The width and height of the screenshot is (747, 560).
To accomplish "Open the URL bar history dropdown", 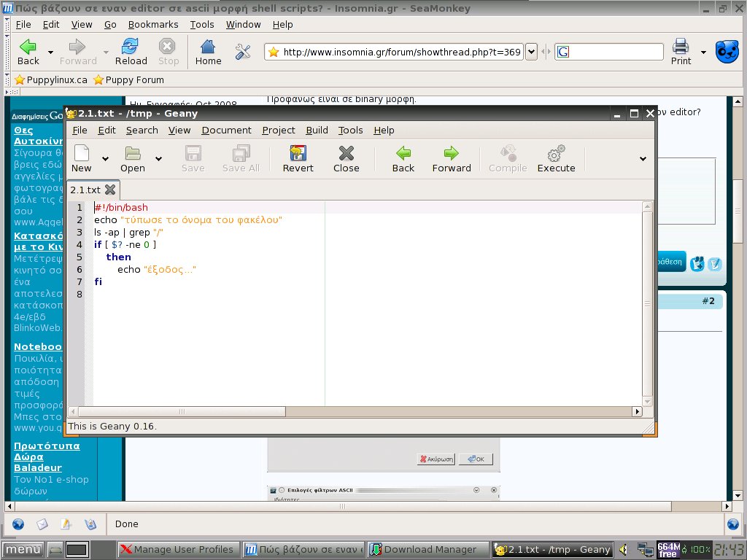I will tap(531, 52).
